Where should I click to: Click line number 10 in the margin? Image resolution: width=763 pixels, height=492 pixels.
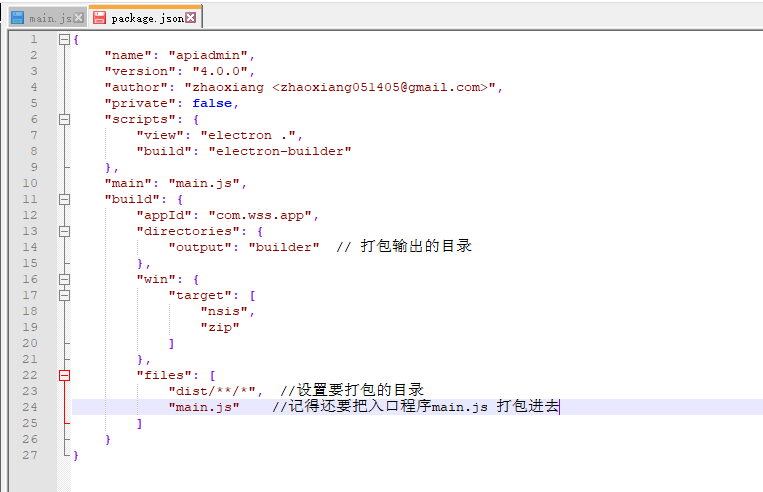tap(30, 183)
